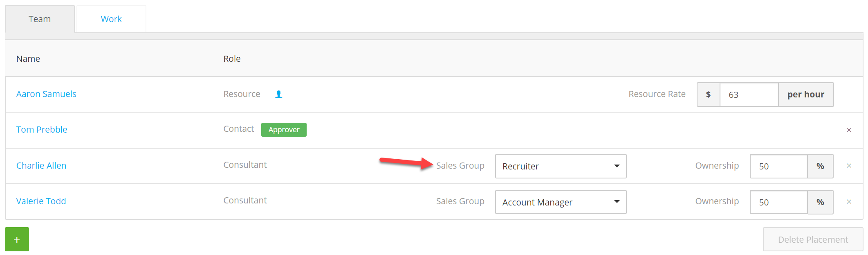Open Tom Prebble profile link

click(42, 129)
